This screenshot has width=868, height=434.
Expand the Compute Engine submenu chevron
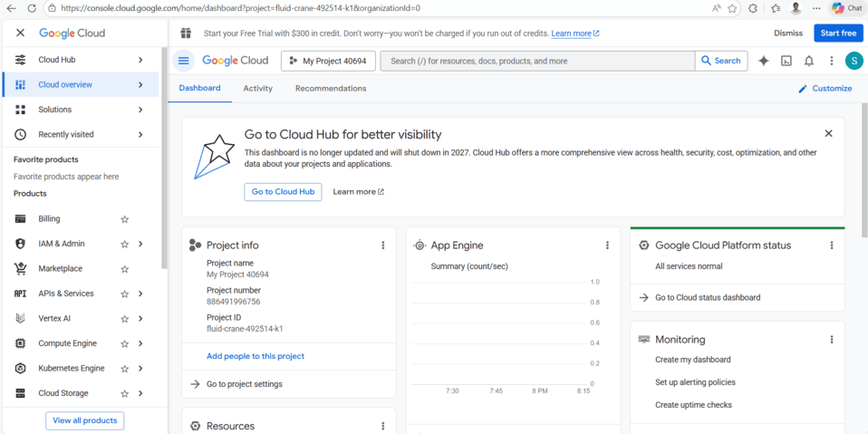pos(140,343)
